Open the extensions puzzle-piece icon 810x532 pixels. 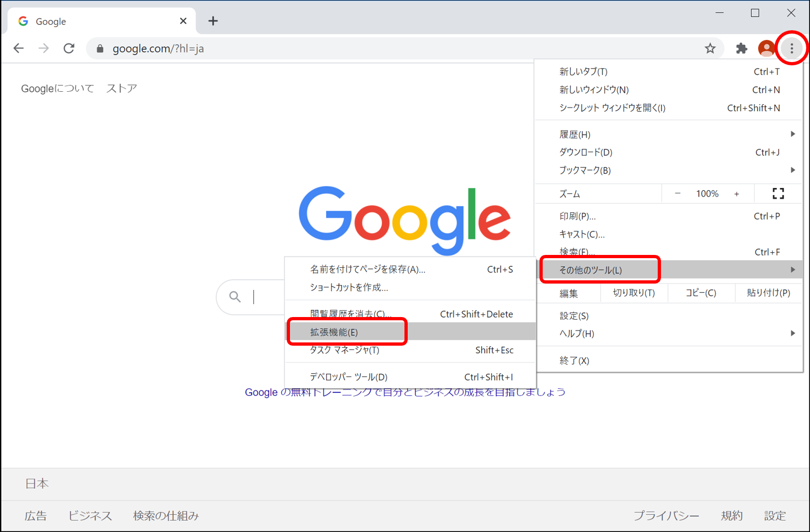tap(741, 49)
